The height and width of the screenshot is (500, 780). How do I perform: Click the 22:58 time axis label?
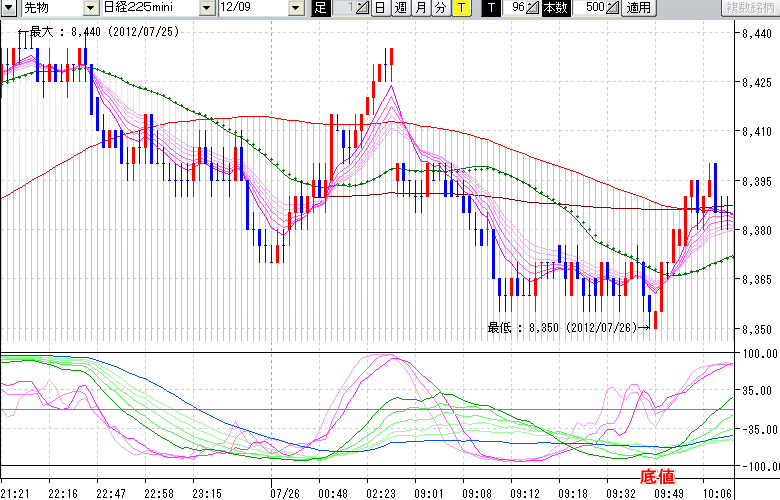pos(159,494)
